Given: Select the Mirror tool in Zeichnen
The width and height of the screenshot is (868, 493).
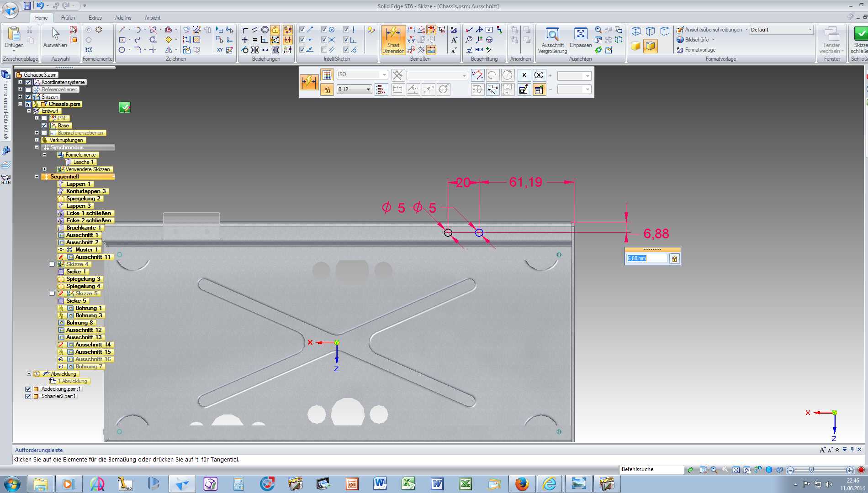Looking at the screenshot, I should (x=169, y=50).
